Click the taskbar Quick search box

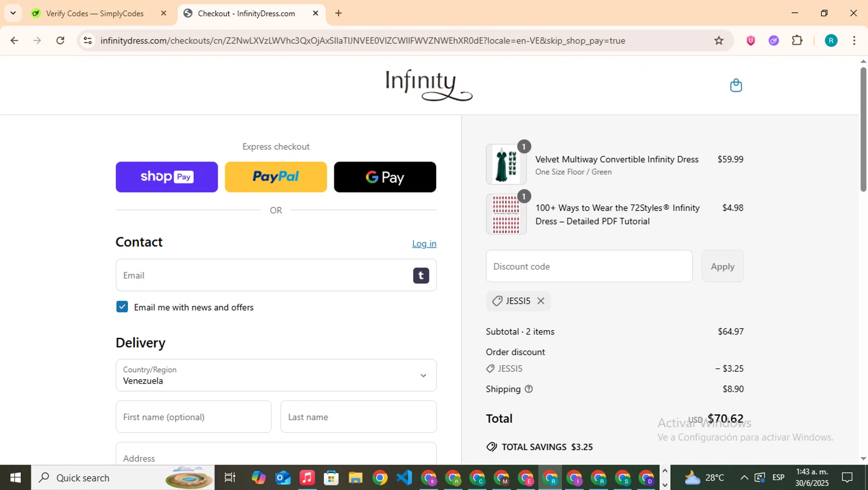pos(123,478)
